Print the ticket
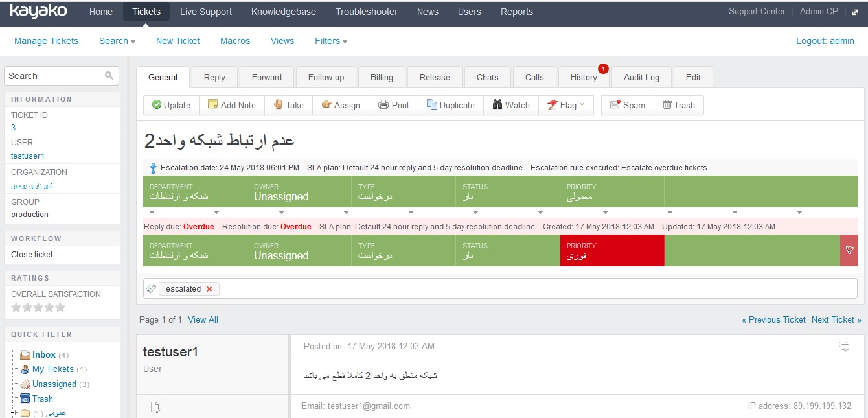The image size is (868, 418). [x=394, y=105]
